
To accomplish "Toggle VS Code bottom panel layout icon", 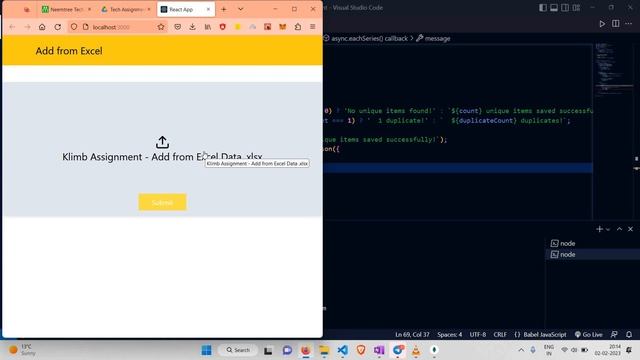I will click(554, 8).
